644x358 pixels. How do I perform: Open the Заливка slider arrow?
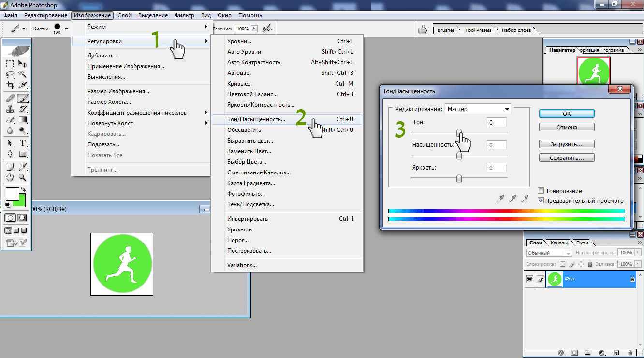(x=638, y=264)
